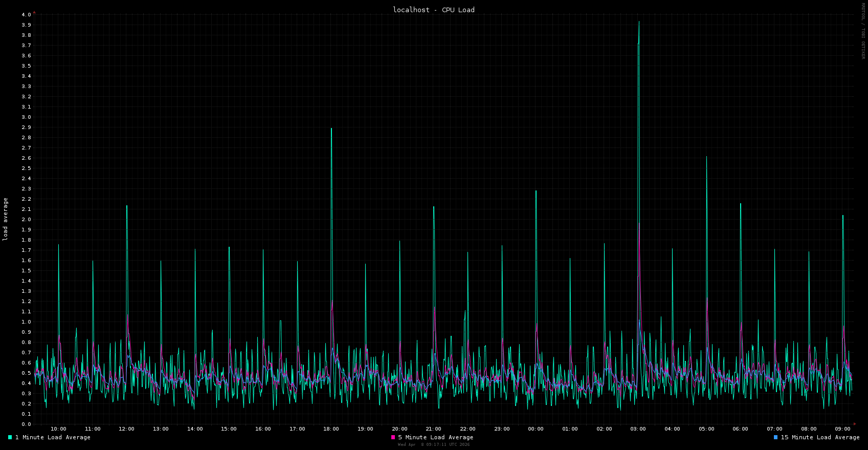The height and width of the screenshot is (450, 868).
Task: Click the 03:00 time label on X axis
Action: pyautogui.click(x=638, y=429)
